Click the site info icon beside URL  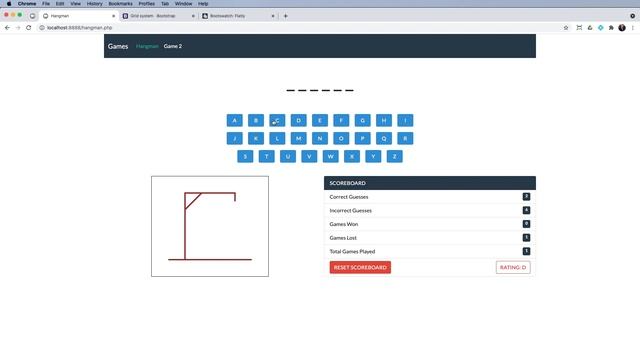(42, 28)
